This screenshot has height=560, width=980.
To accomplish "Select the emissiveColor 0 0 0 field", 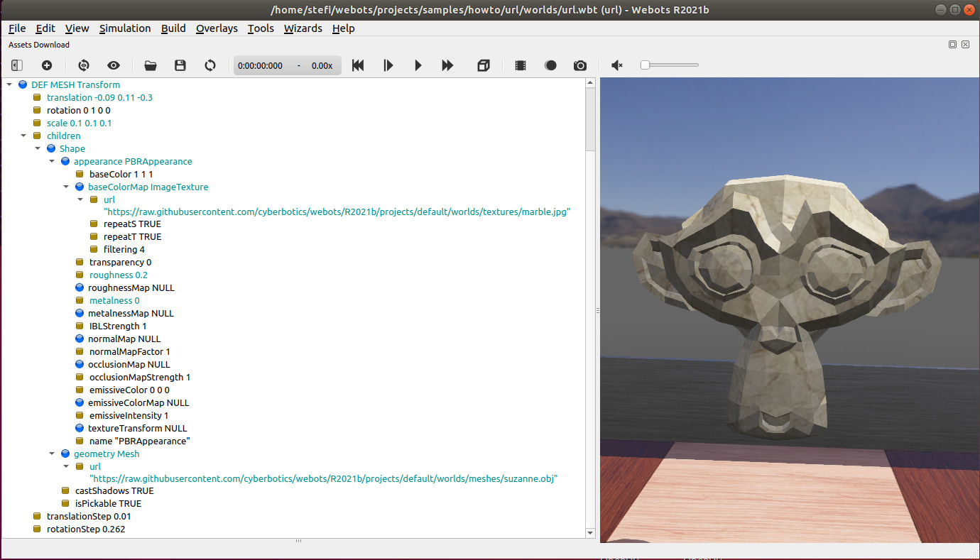I will click(129, 390).
